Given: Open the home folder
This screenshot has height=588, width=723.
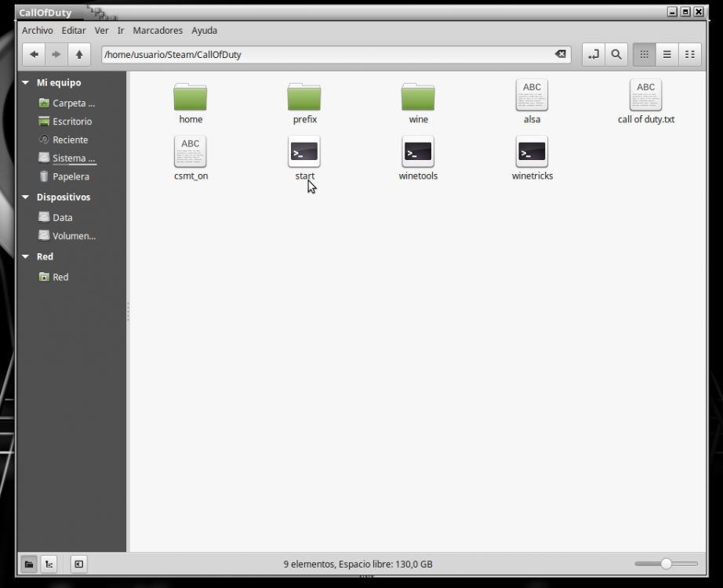Looking at the screenshot, I should pos(191,103).
